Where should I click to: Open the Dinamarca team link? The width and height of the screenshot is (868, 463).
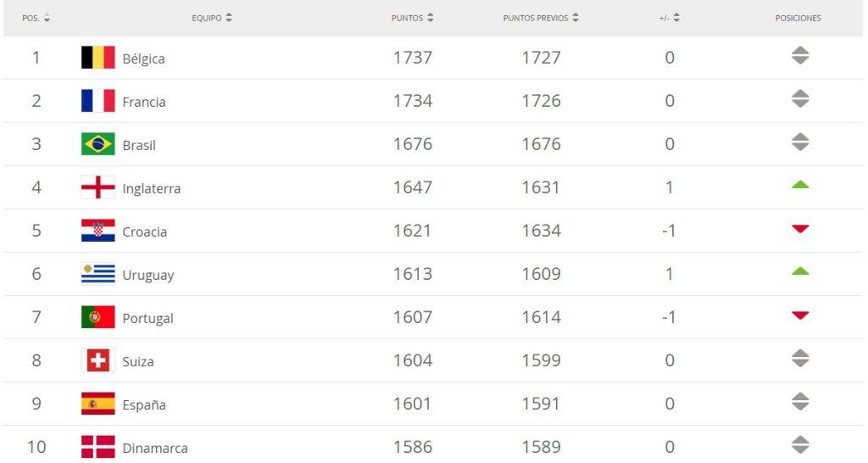155,448
